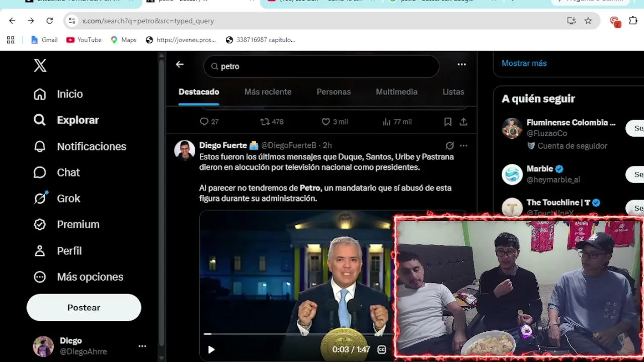Open Chat from the sidebar
This screenshot has height=362, width=644.
[56, 172]
